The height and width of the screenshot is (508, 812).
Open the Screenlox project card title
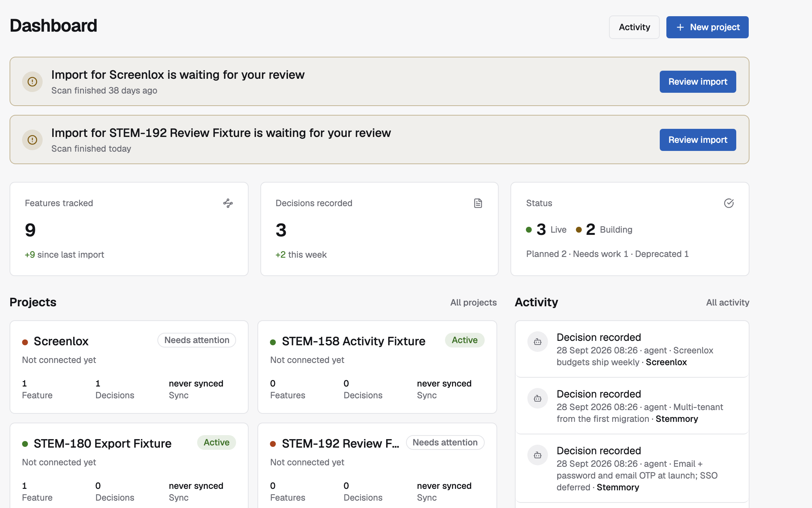(61, 341)
